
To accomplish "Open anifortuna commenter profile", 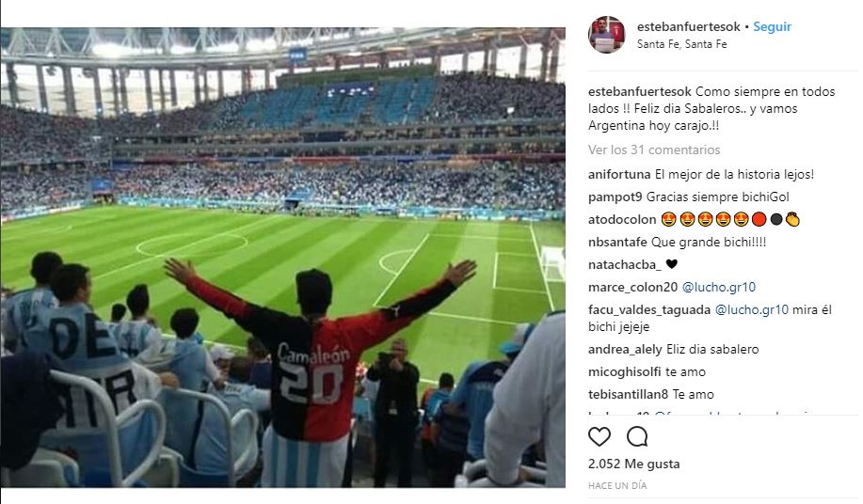I will [619, 174].
